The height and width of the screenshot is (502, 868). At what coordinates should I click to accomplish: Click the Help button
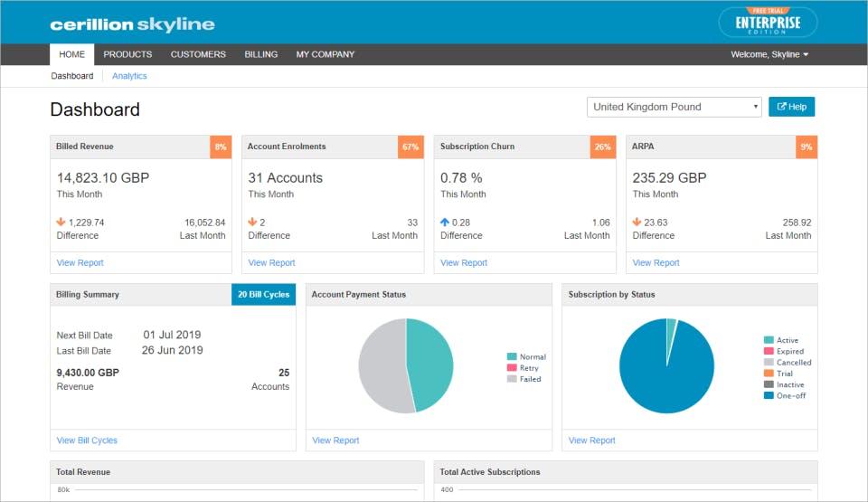click(792, 107)
